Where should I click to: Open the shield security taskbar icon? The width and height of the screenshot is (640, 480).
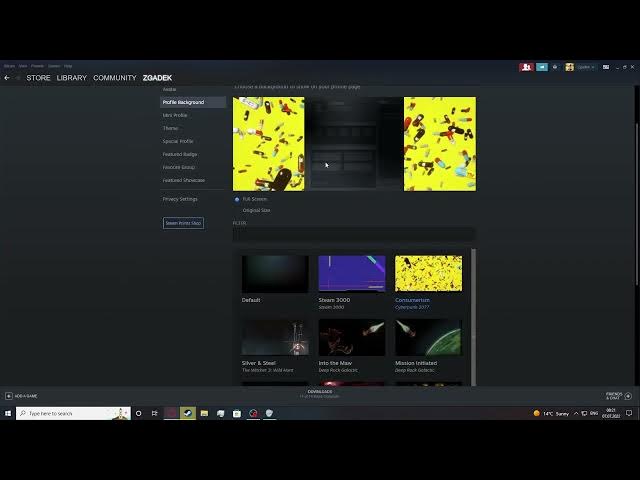269,413
